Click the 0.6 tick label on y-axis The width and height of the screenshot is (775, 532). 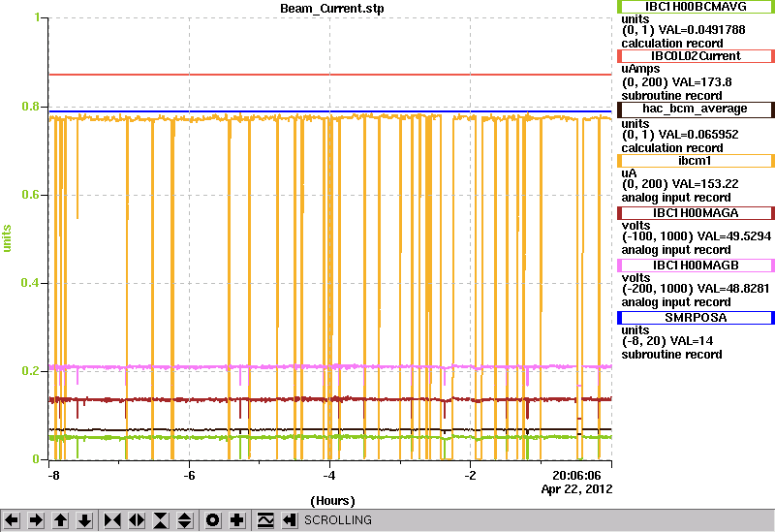click(30, 195)
